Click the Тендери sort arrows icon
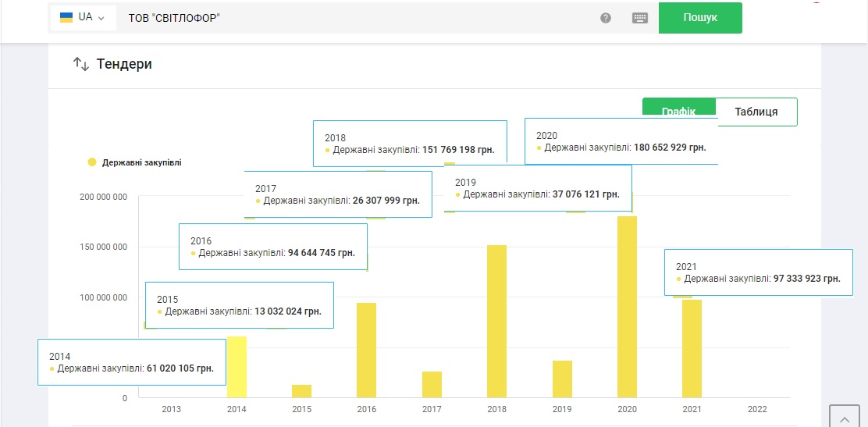This screenshot has width=868, height=427. coord(81,64)
